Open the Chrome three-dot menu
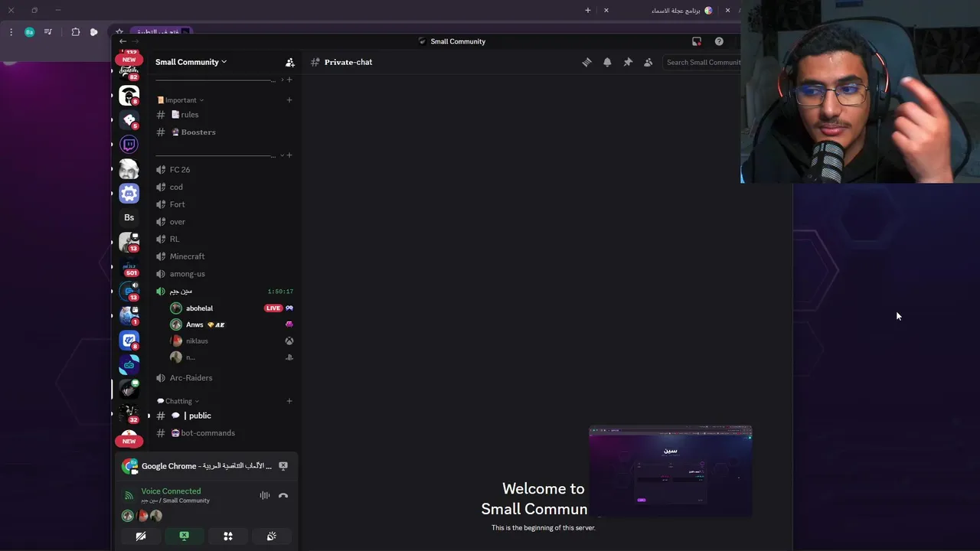Screen dimensions: 980x551 (x=11, y=32)
